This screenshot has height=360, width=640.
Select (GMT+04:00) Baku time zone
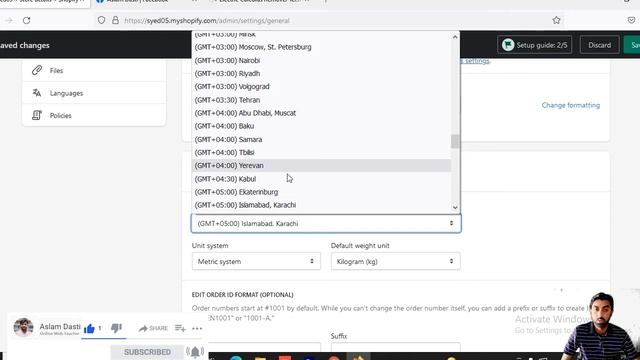click(x=321, y=126)
